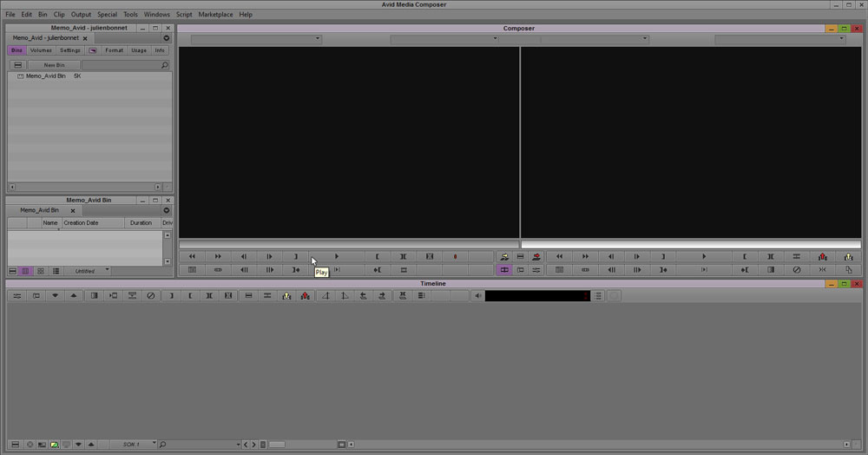This screenshot has height=455, width=868.
Task: Click the red Lift icon in Timeline toolbar
Action: (x=305, y=296)
